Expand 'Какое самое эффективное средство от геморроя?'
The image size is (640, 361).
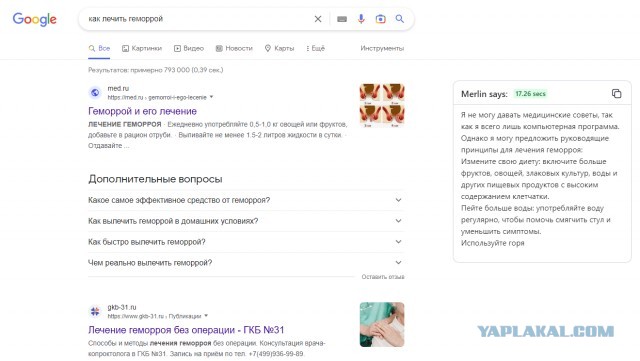click(x=246, y=200)
